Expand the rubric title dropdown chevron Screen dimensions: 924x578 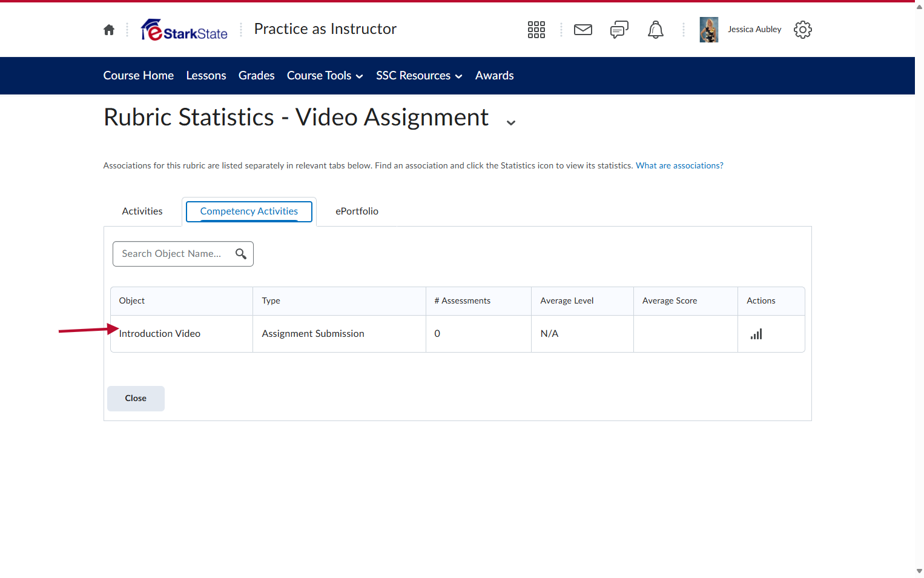[511, 122]
